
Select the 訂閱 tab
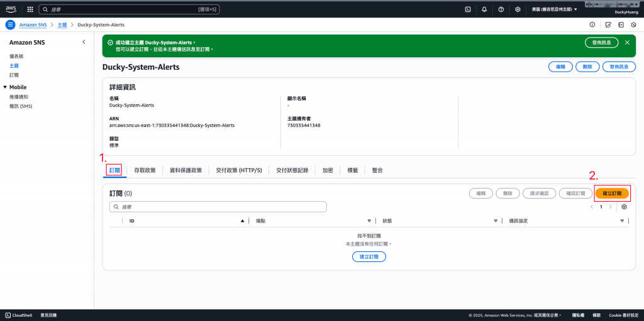(x=114, y=170)
